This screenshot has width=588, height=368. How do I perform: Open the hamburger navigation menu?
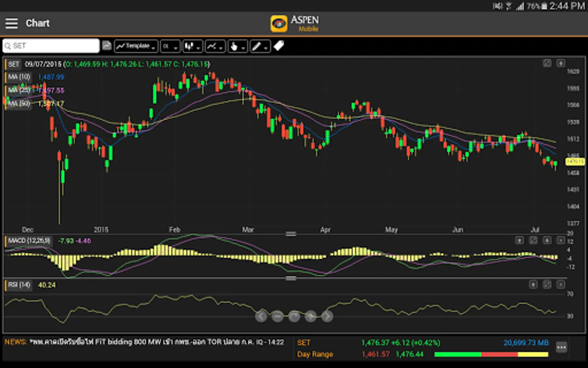coord(11,23)
